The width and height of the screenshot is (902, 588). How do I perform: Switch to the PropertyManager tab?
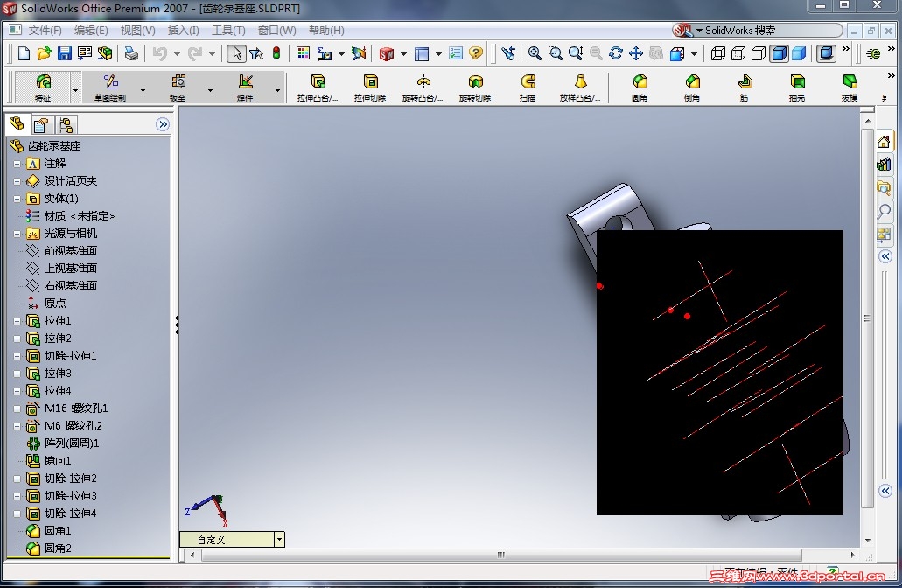[41, 125]
